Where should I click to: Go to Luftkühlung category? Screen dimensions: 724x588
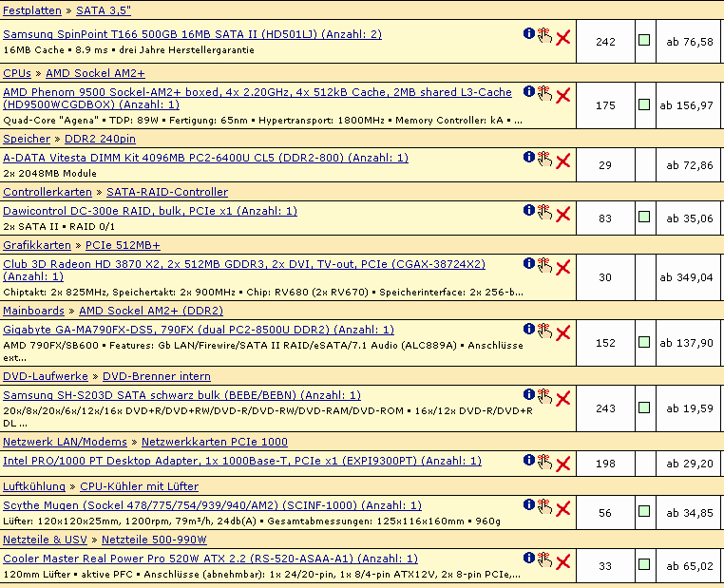point(34,486)
